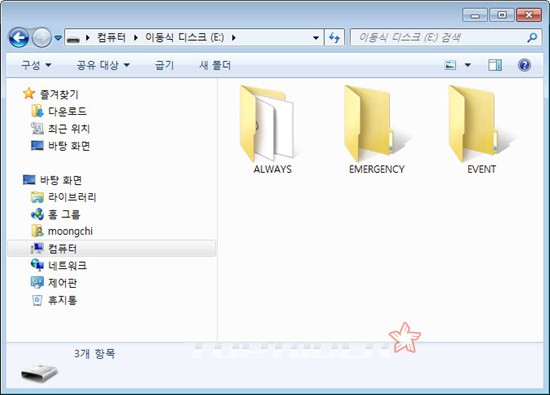This screenshot has height=395, width=550.
Task: Click the change view icon
Action: click(x=450, y=65)
